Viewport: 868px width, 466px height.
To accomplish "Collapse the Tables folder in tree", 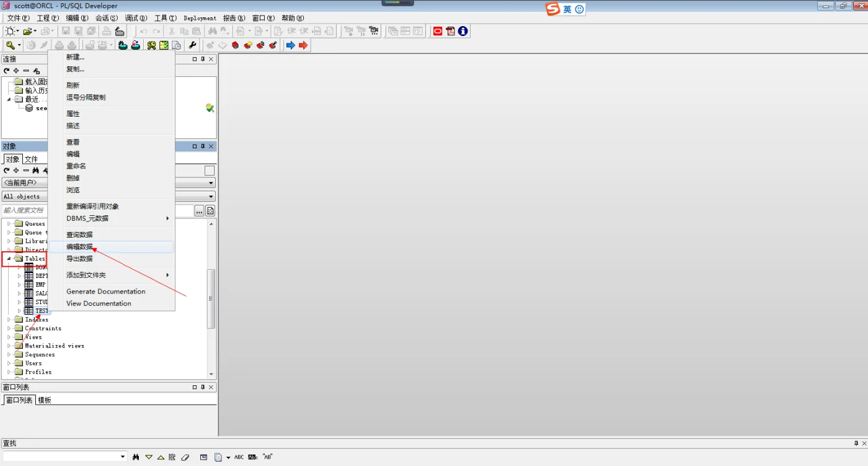I will click(9, 259).
